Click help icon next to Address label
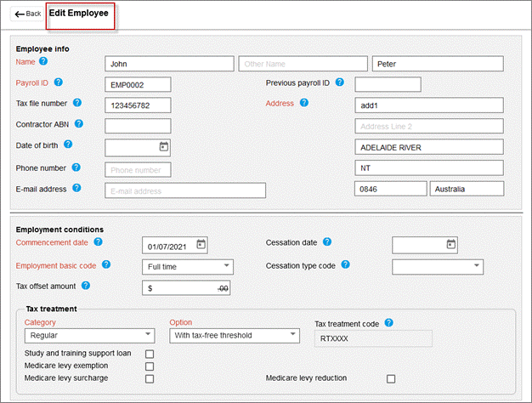Viewport: 532px width, 403px height. point(304,103)
